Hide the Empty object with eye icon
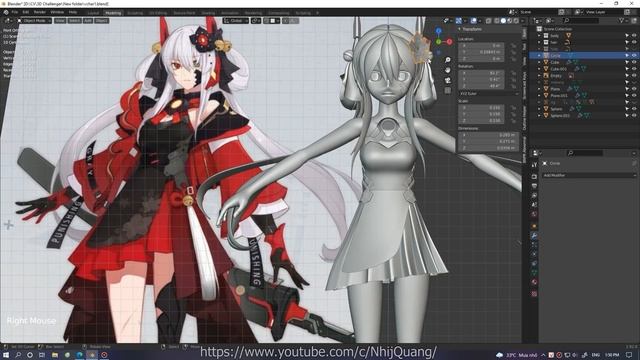 click(x=634, y=76)
